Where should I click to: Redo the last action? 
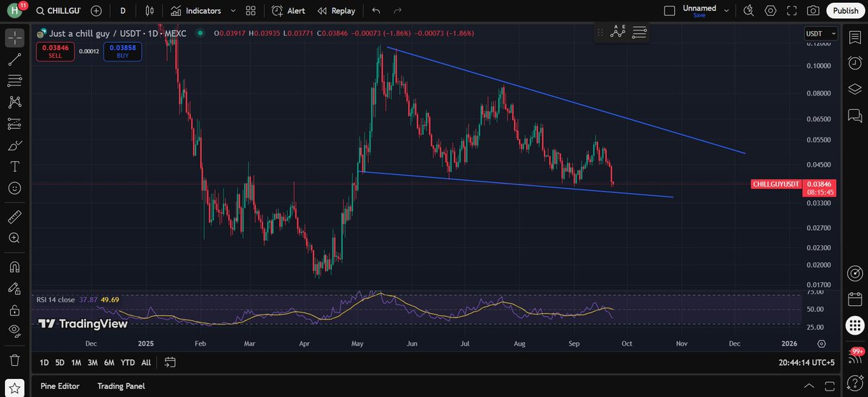coord(397,11)
